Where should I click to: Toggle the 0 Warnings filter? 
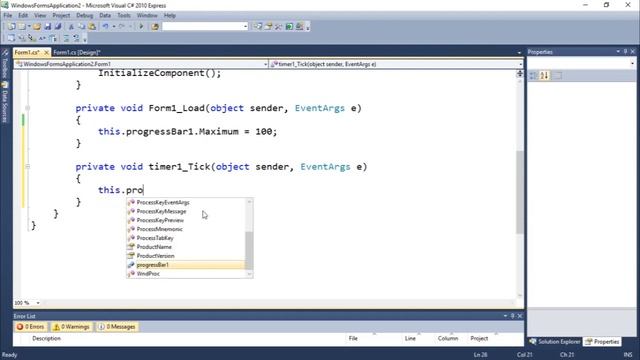[71, 327]
